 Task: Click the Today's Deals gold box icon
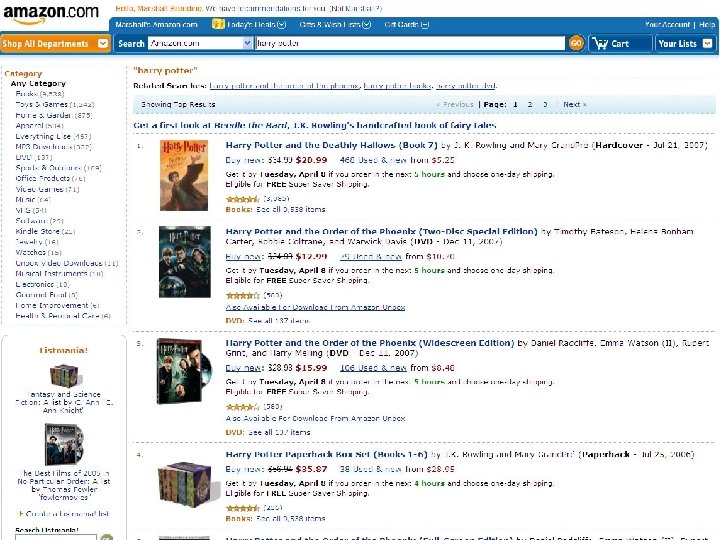tap(218, 24)
